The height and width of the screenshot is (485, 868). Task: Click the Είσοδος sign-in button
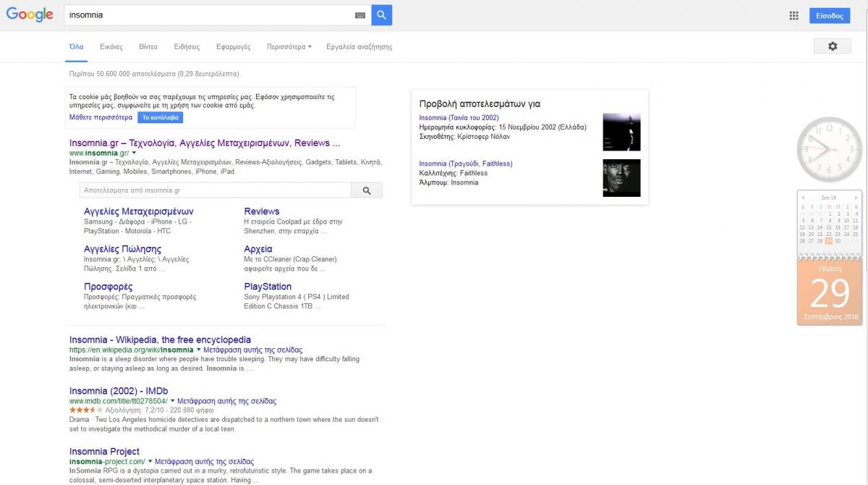(x=830, y=15)
